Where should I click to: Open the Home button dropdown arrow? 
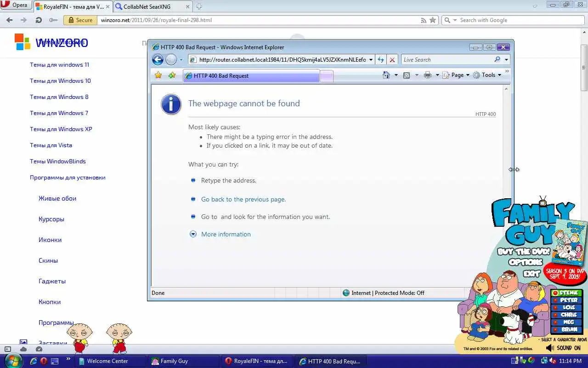(x=396, y=75)
